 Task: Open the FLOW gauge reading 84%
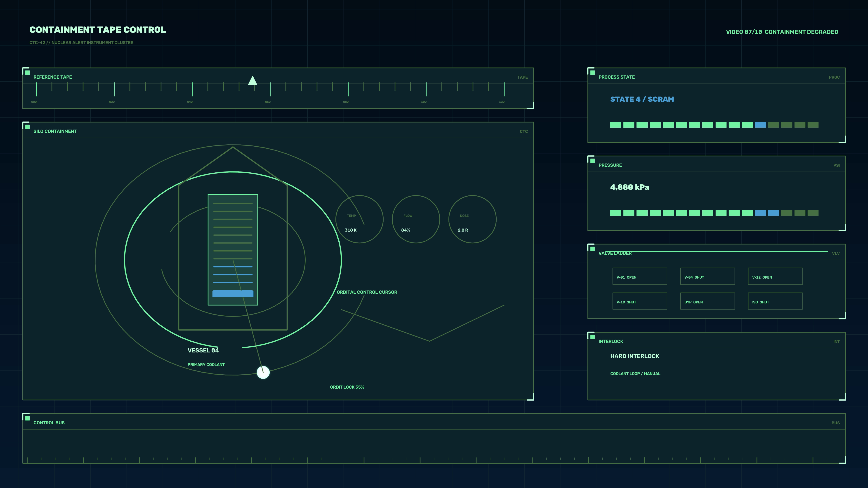click(416, 219)
